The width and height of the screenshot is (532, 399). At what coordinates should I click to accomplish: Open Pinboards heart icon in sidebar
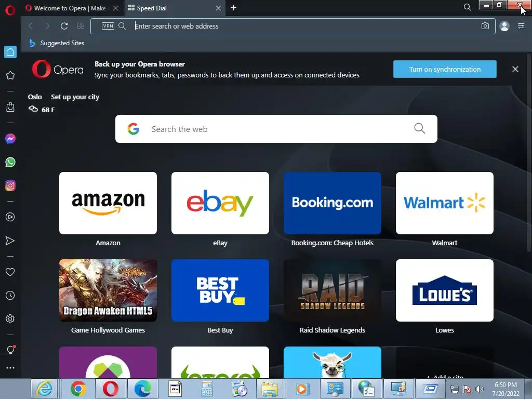10,272
